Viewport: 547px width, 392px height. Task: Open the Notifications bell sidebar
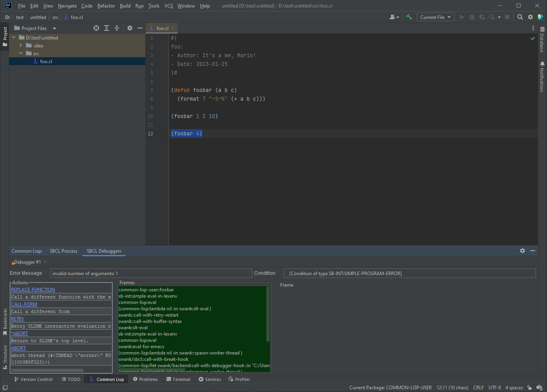(x=542, y=77)
